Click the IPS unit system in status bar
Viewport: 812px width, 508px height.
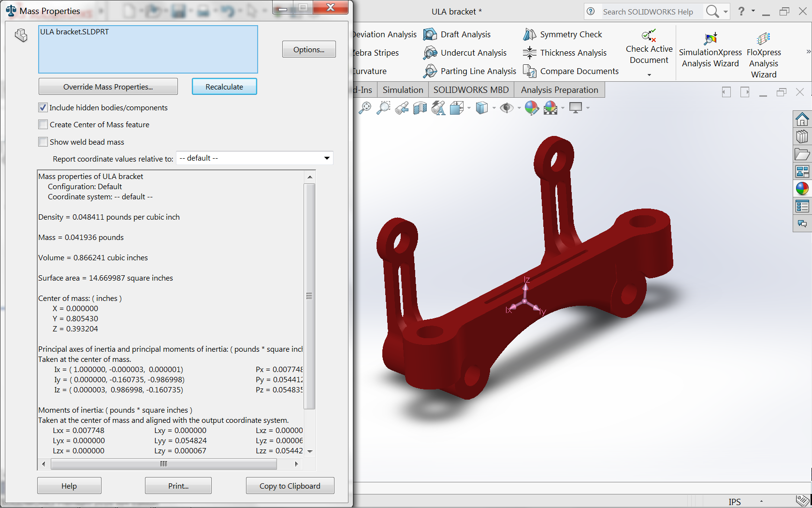pyautogui.click(x=735, y=502)
